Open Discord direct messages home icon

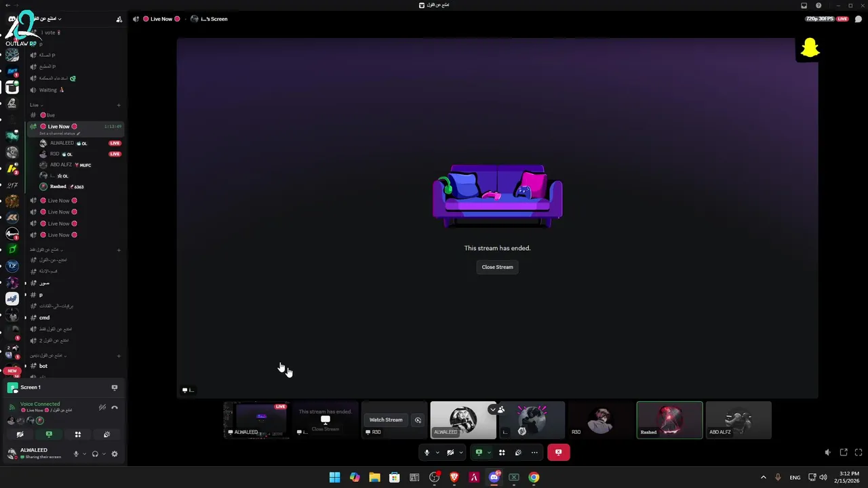(x=12, y=20)
